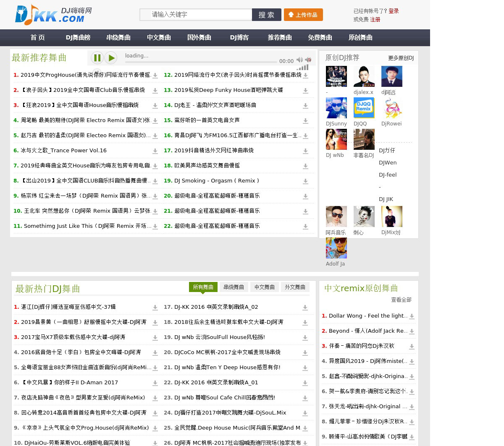Download remix 6 贺一航&李贵府
The height and width of the screenshot is (446, 504).
(412, 392)
